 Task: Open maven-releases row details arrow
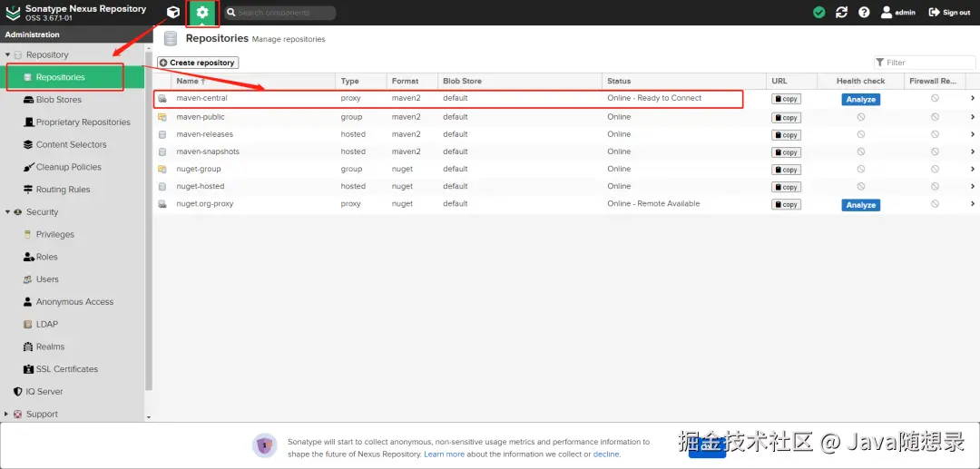[973, 134]
